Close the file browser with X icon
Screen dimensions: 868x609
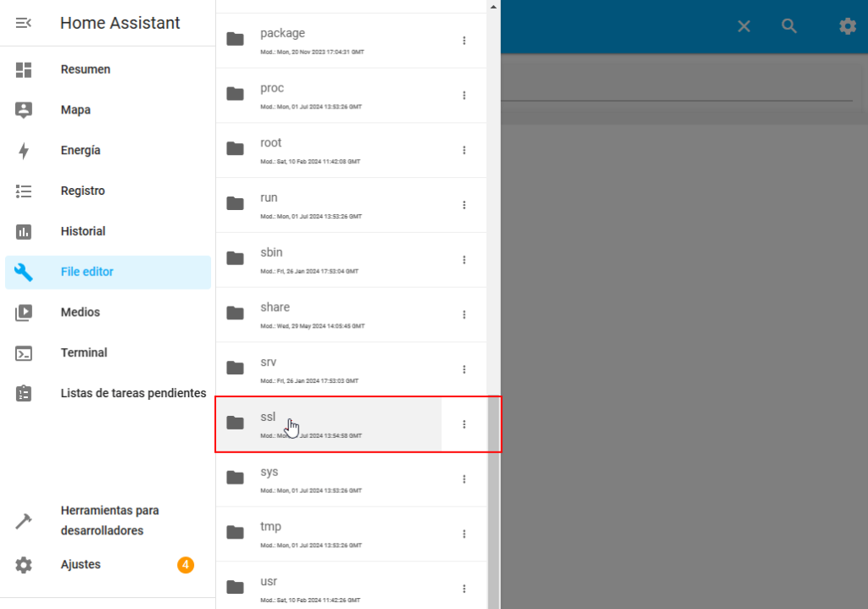click(743, 26)
